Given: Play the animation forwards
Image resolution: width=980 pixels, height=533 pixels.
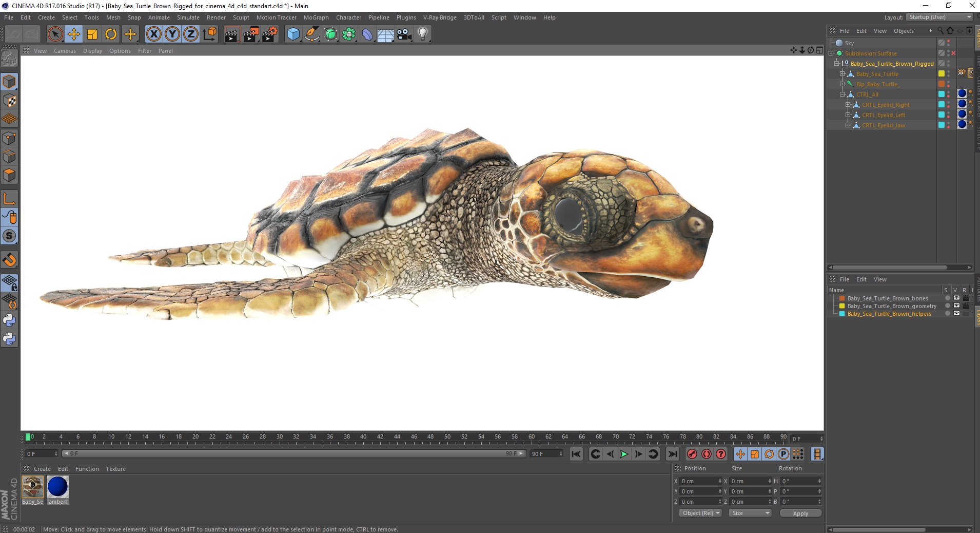Looking at the screenshot, I should coord(624,454).
